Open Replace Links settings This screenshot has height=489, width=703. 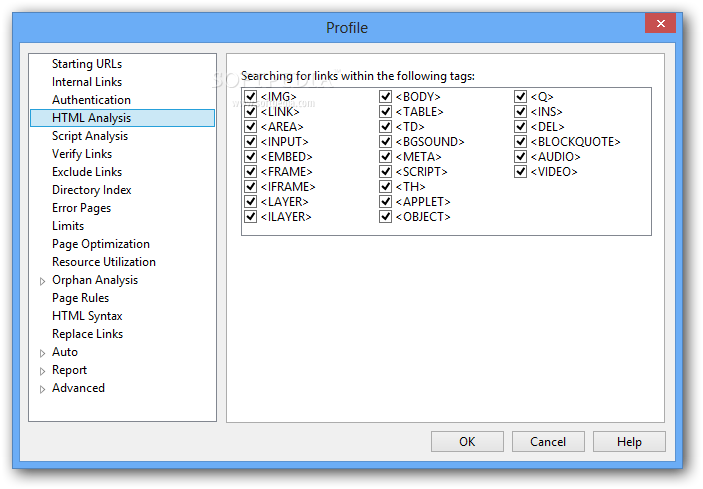(x=87, y=334)
